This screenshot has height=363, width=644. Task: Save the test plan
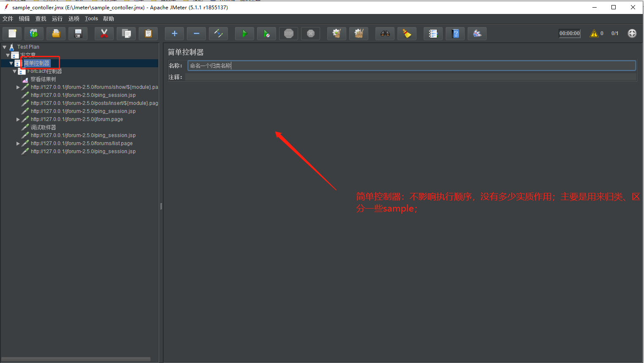coord(78,33)
